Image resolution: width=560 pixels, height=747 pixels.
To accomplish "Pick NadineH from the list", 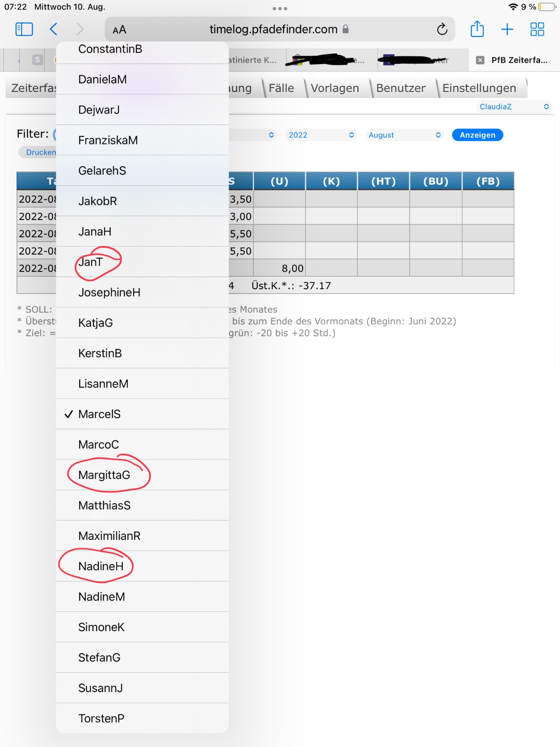I will click(x=101, y=566).
